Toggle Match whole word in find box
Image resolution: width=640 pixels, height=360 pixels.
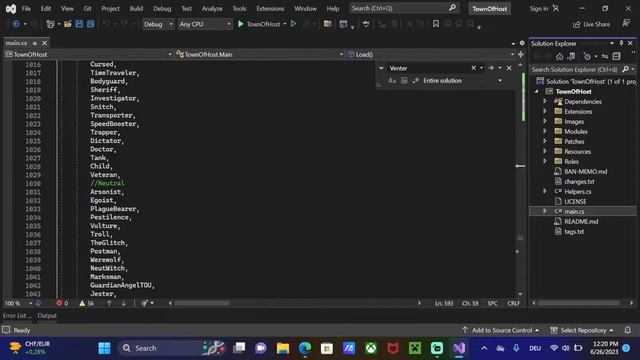point(404,81)
